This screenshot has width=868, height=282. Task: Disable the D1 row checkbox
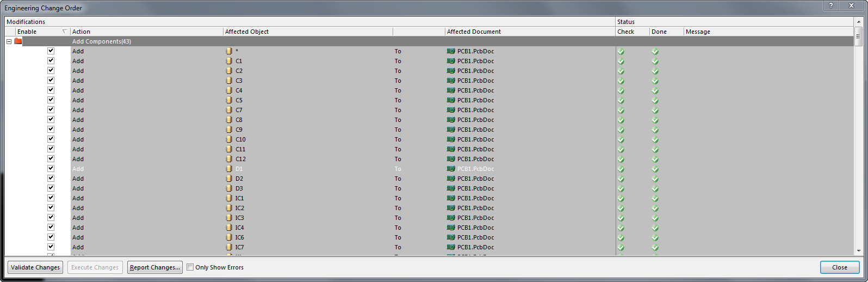pyautogui.click(x=51, y=168)
